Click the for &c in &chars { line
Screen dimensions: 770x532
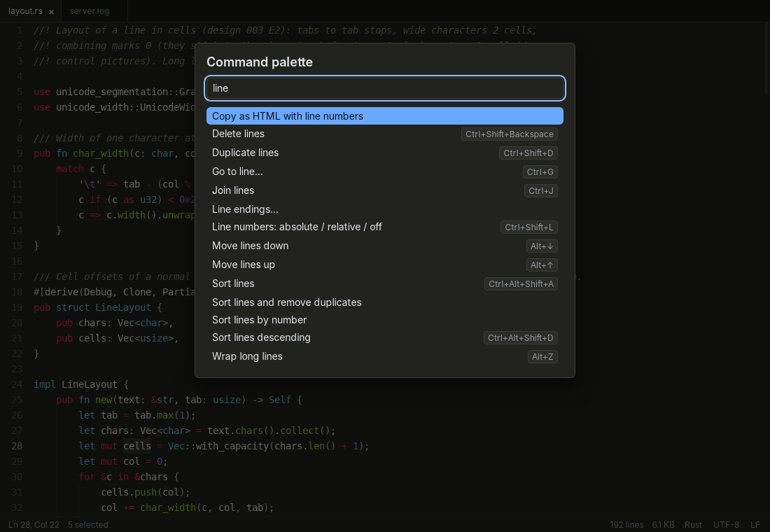tap(129, 477)
